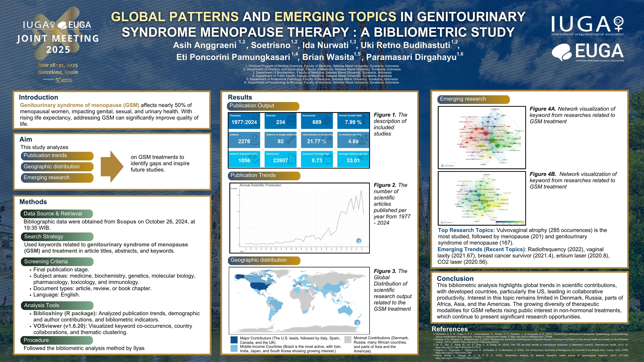Image resolution: width=644 pixels, height=362 pixels.
Task: Click the "Biblioshiny (R package):" bold text
Action: (x=65, y=313)
